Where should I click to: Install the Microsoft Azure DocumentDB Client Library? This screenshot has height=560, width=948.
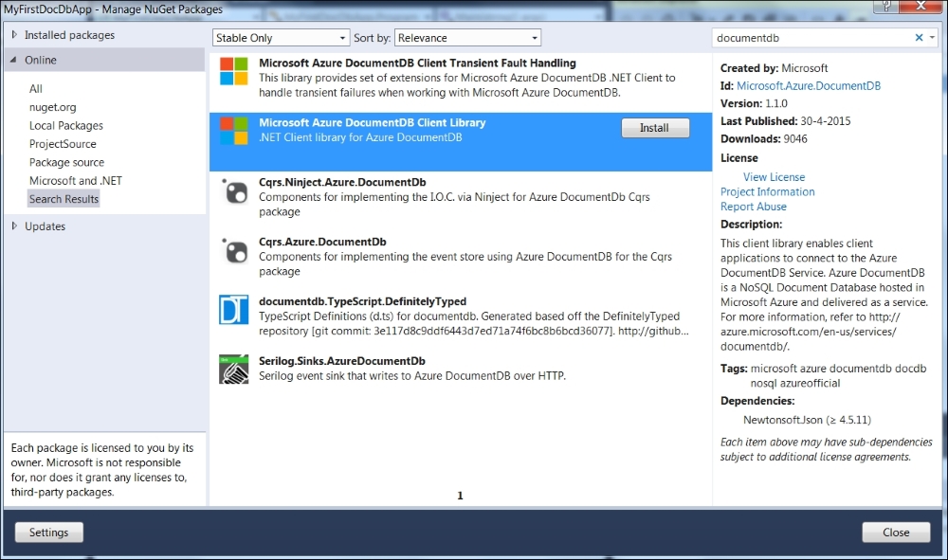click(x=655, y=128)
